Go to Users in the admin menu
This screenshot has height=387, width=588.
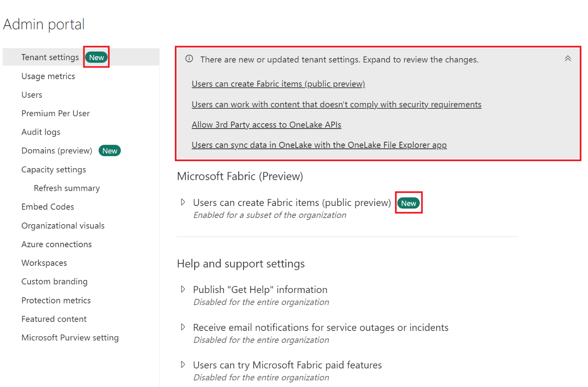(x=32, y=95)
